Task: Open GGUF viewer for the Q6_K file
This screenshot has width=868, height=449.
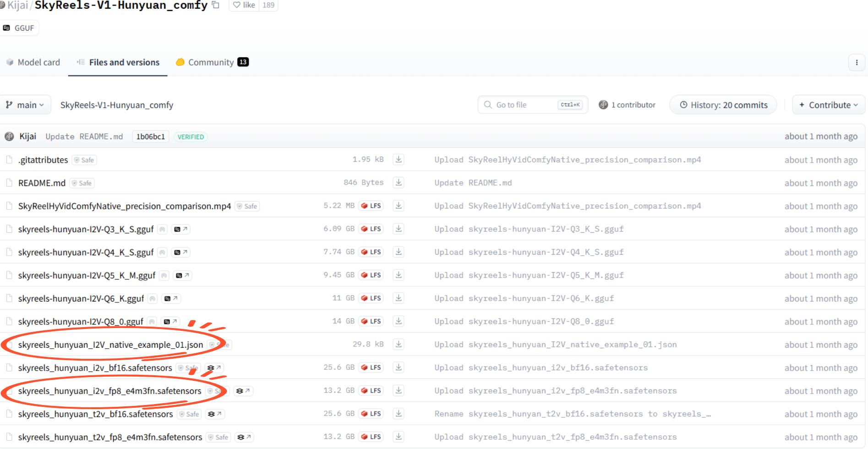Action: [171, 298]
